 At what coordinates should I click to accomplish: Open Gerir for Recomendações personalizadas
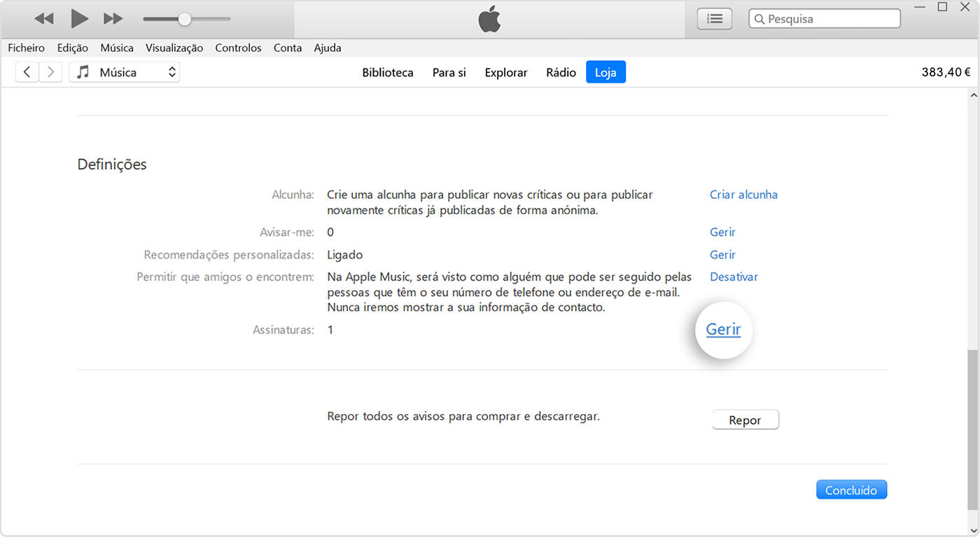(722, 254)
